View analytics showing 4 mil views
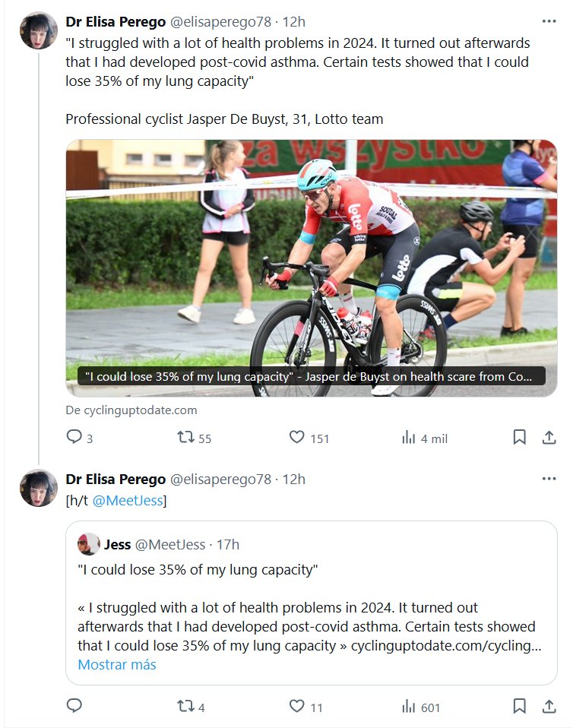 [x=409, y=437]
